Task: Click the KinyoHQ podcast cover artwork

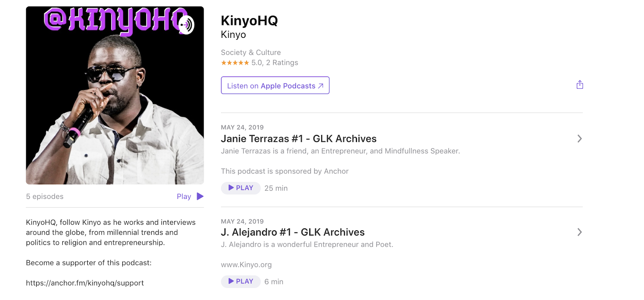Action: pyautogui.click(x=115, y=95)
